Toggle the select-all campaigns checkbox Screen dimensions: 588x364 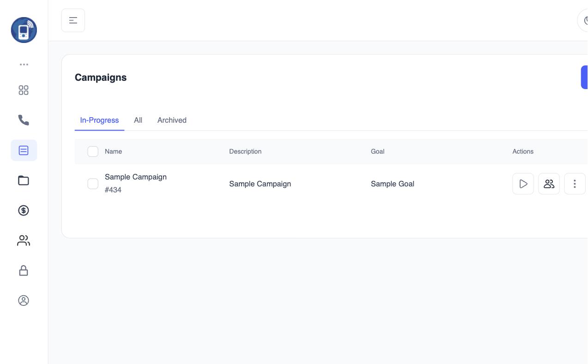point(93,151)
